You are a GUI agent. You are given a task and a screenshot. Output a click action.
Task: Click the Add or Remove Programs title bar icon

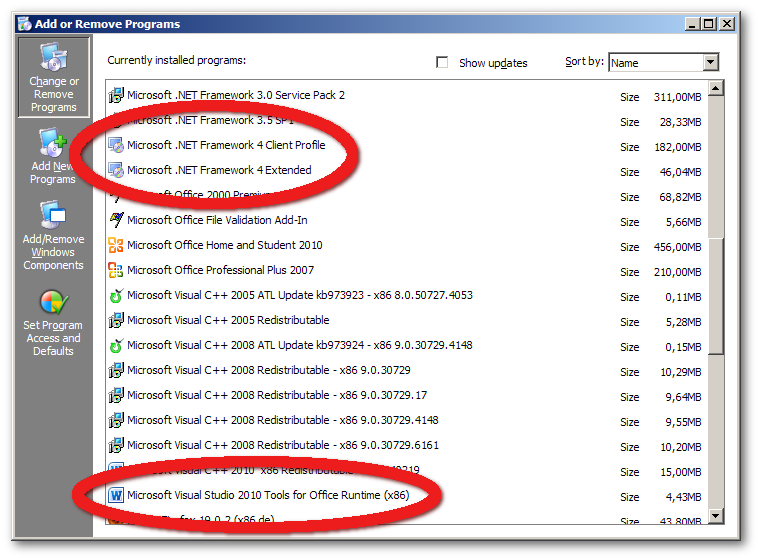pos(24,24)
